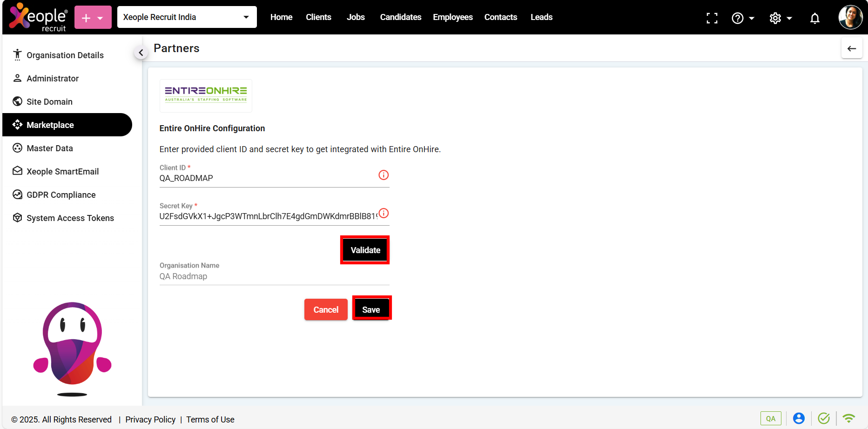This screenshot has width=868, height=429.
Task: Open the help question-mark menu
Action: 743,18
